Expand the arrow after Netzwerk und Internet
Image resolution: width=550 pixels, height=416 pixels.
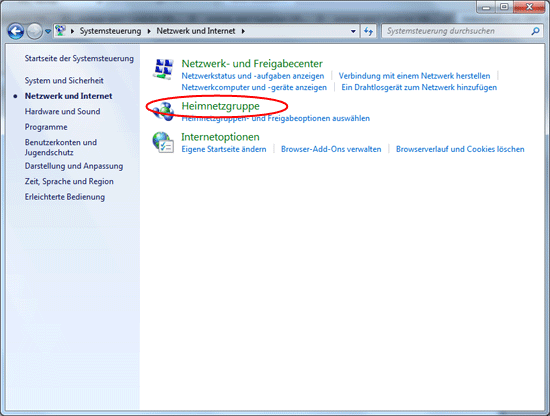[243, 31]
